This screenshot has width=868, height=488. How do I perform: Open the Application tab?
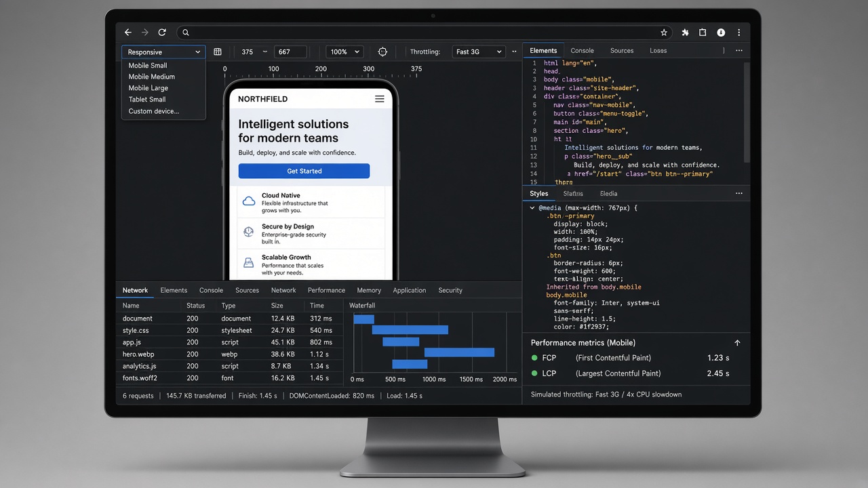point(410,290)
